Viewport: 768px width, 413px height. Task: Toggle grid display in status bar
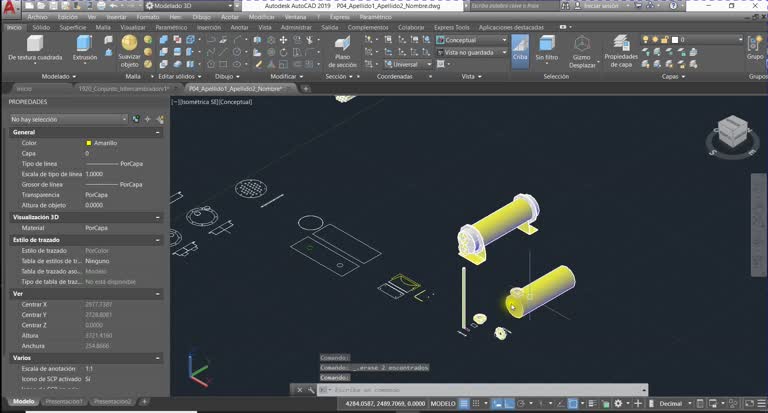(476, 404)
